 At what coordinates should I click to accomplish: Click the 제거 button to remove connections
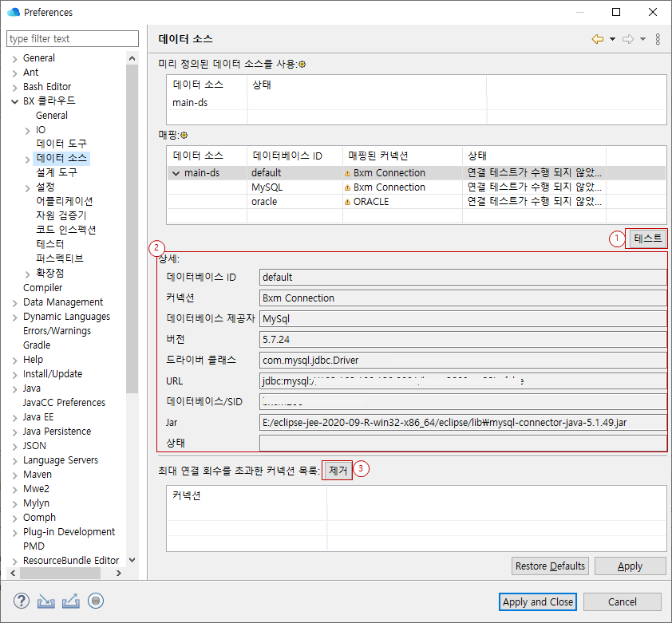coord(336,470)
